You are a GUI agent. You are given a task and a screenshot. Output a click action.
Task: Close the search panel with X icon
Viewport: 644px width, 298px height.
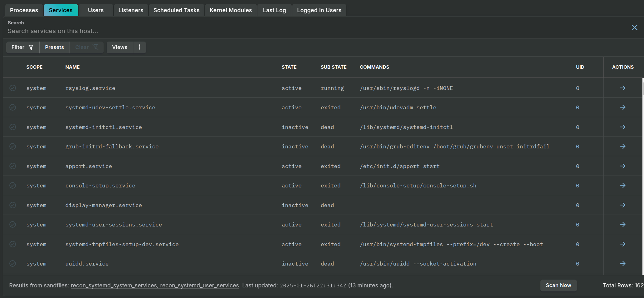(634, 27)
